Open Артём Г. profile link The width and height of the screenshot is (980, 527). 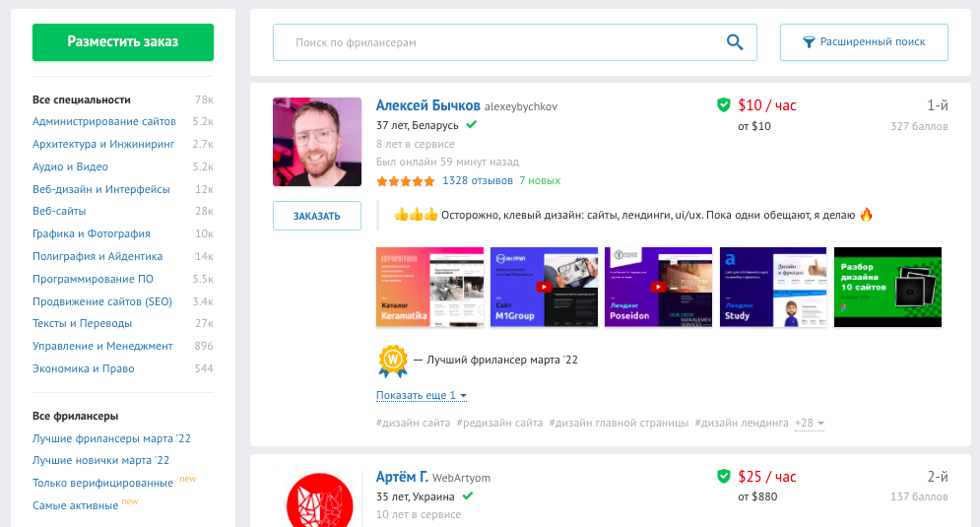[x=402, y=477]
